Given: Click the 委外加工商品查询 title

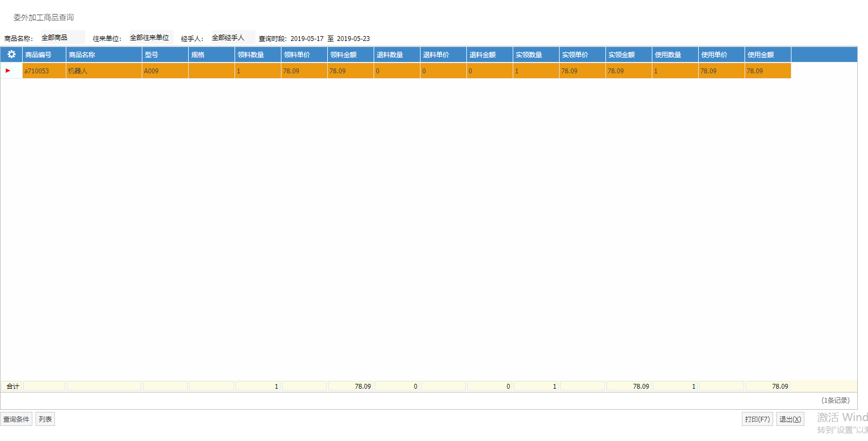Looking at the screenshot, I should pyautogui.click(x=44, y=17).
